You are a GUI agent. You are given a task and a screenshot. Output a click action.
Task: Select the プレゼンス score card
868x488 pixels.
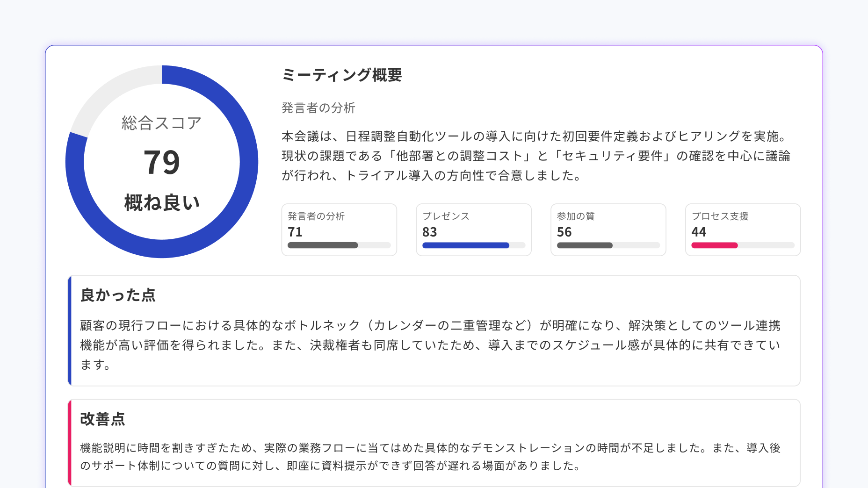tap(473, 230)
